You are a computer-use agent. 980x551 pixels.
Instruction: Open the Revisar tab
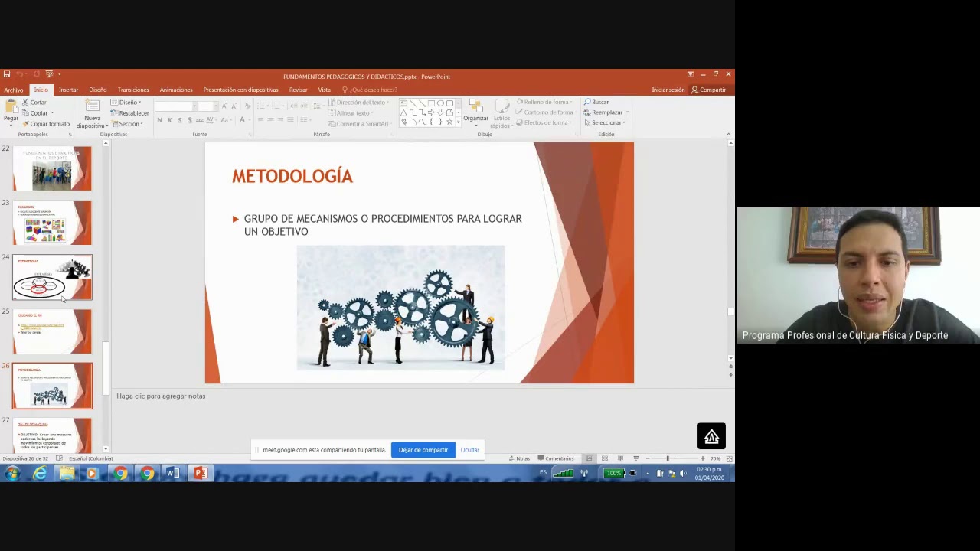pyautogui.click(x=298, y=90)
